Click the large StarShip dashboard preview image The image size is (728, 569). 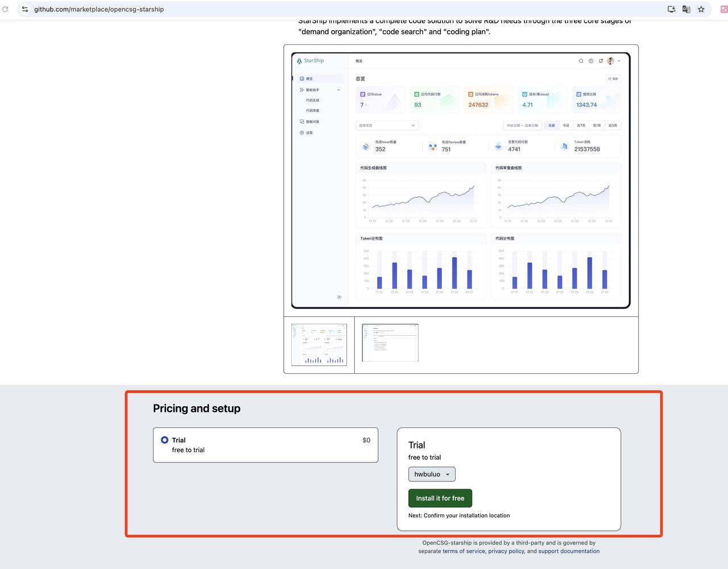[461, 180]
